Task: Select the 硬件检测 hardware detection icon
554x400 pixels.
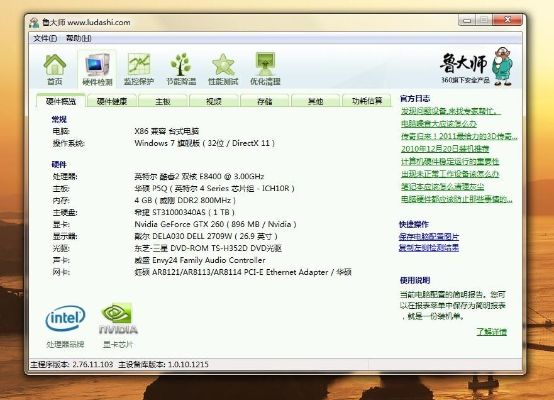Action: 97,69
